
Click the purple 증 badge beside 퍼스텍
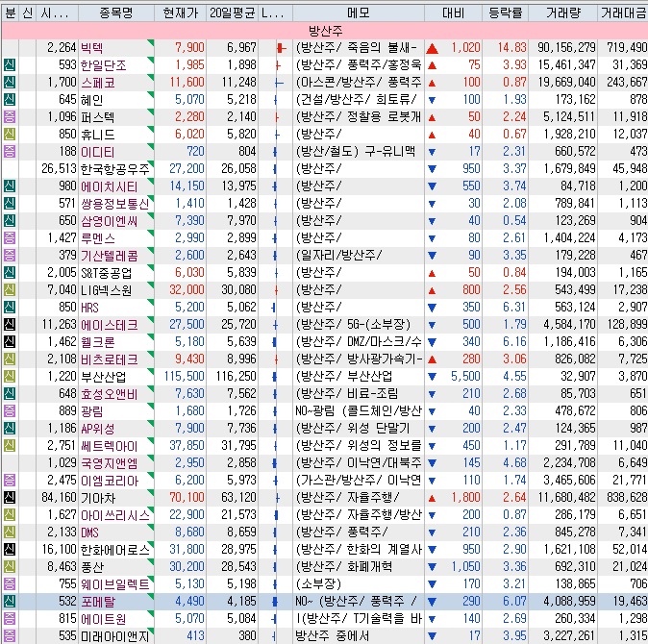10,117
